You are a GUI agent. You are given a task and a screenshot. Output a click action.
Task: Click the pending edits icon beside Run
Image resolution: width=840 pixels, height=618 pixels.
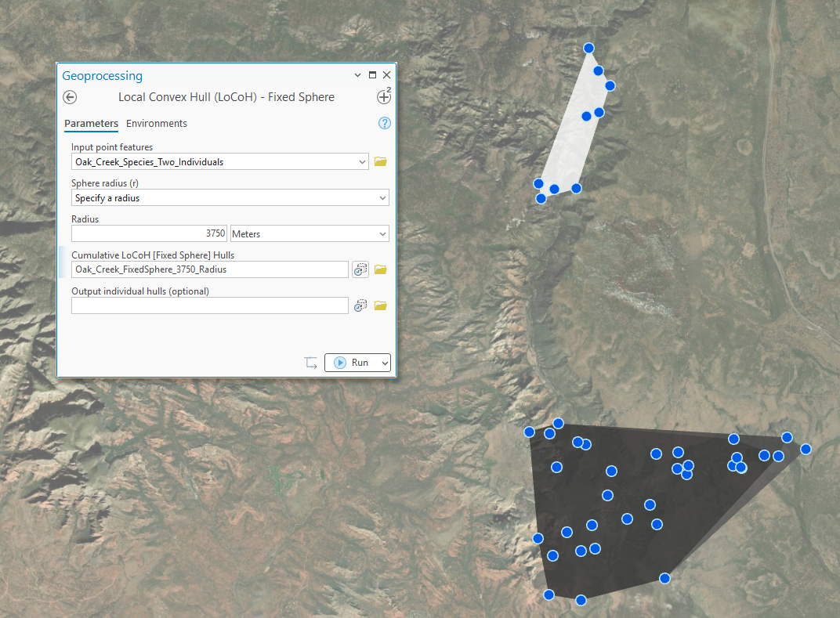[311, 363]
